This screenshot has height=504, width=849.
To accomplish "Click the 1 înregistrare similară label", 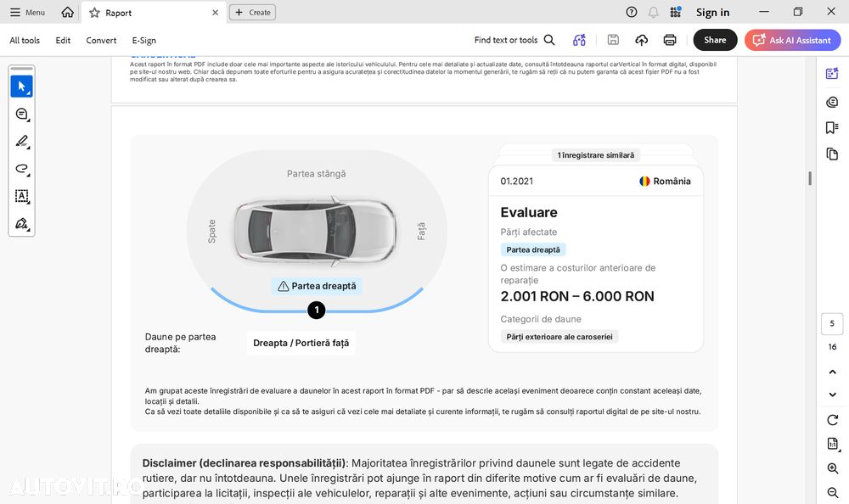I will tap(596, 155).
